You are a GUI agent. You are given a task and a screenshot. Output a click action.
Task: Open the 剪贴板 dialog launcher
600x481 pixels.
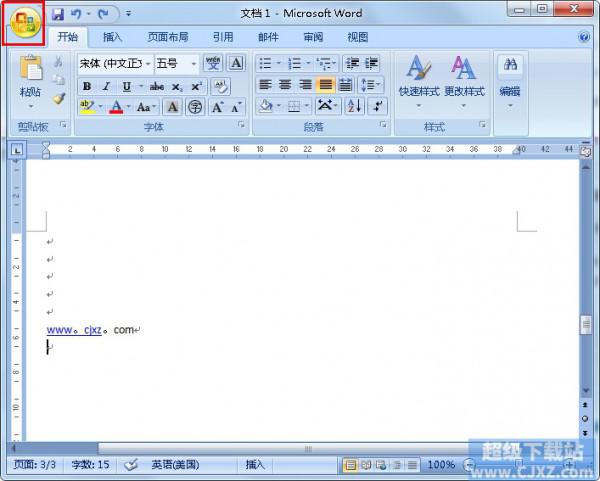coord(63,125)
